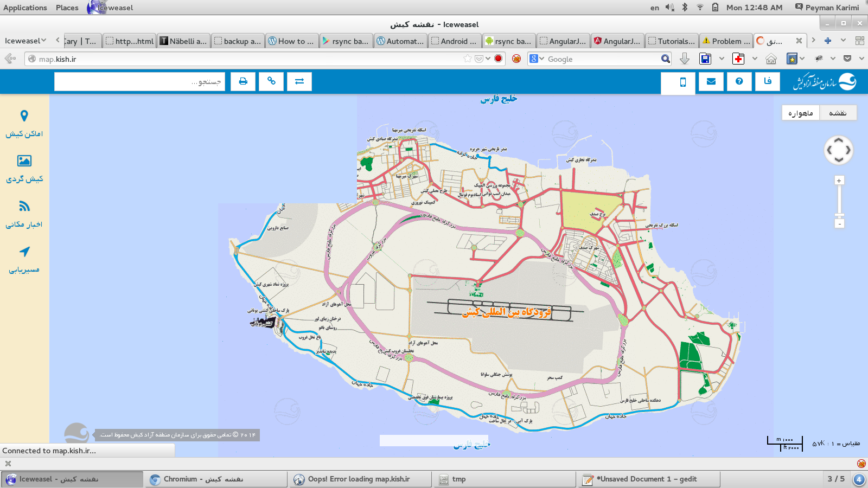868x488 pixels.
Task: Click the orange blocked-content icon near address bar
Action: click(x=516, y=59)
